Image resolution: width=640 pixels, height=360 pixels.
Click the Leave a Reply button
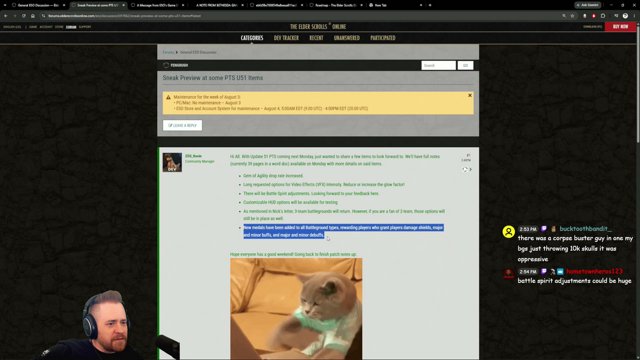click(182, 125)
